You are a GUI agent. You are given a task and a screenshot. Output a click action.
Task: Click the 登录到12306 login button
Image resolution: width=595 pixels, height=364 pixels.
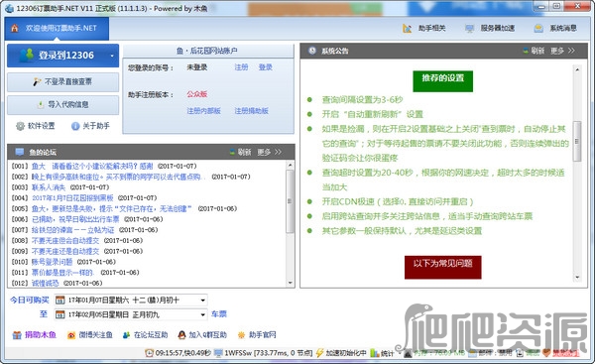point(62,56)
